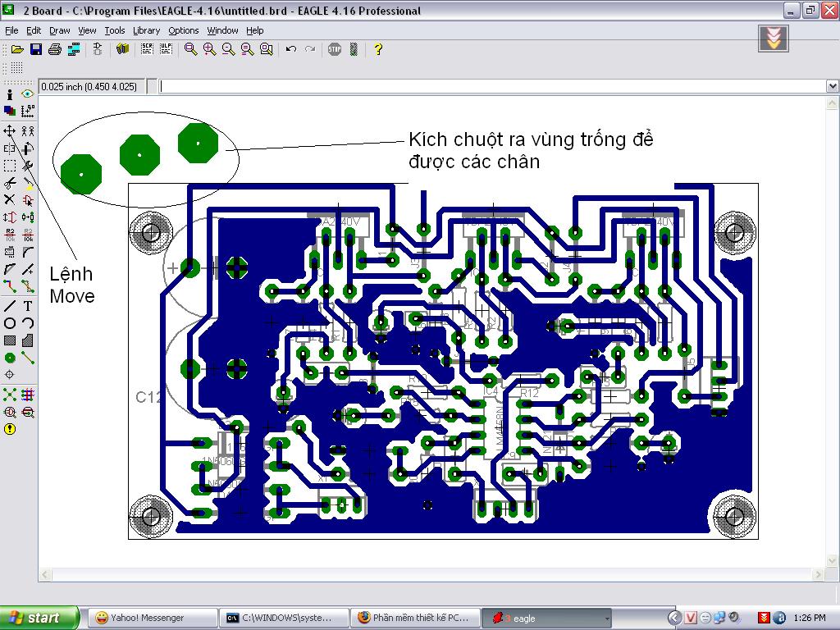Click the zoom-to-fit magnifier
Viewport: 840px width, 630px height.
(x=190, y=49)
